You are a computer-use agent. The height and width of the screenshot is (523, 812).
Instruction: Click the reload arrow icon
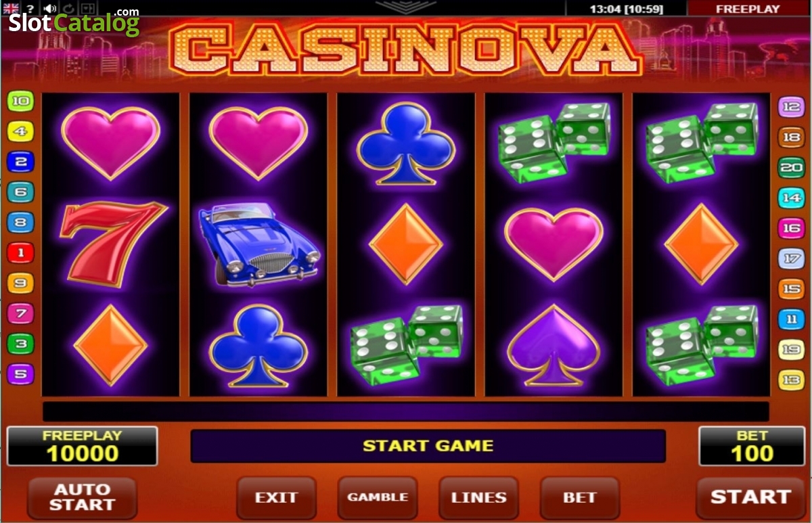coord(69,9)
